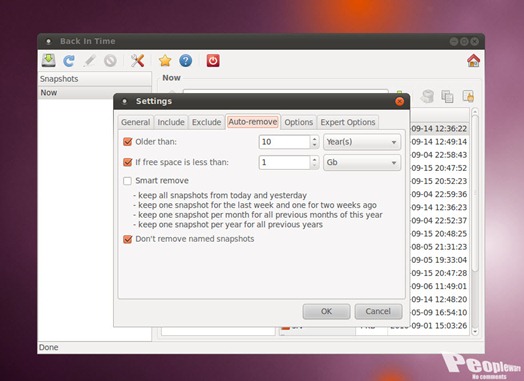Open the Gb unit dropdown
The width and height of the screenshot is (524, 381).
pos(362,162)
